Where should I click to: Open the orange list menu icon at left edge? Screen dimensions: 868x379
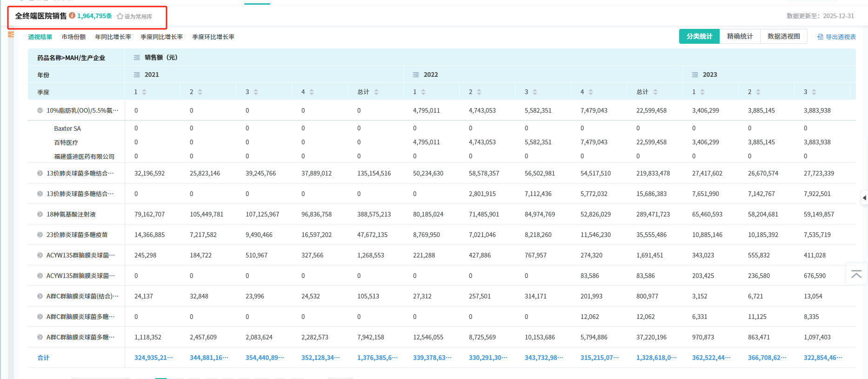(11, 34)
